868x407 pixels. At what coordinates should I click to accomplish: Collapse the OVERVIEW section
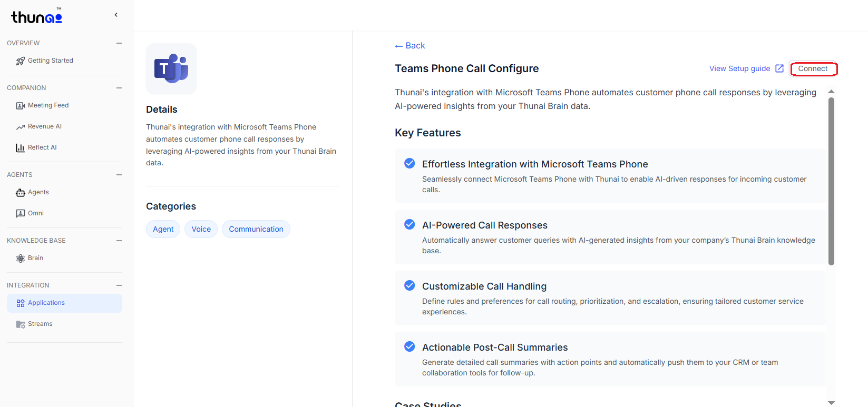click(x=119, y=43)
